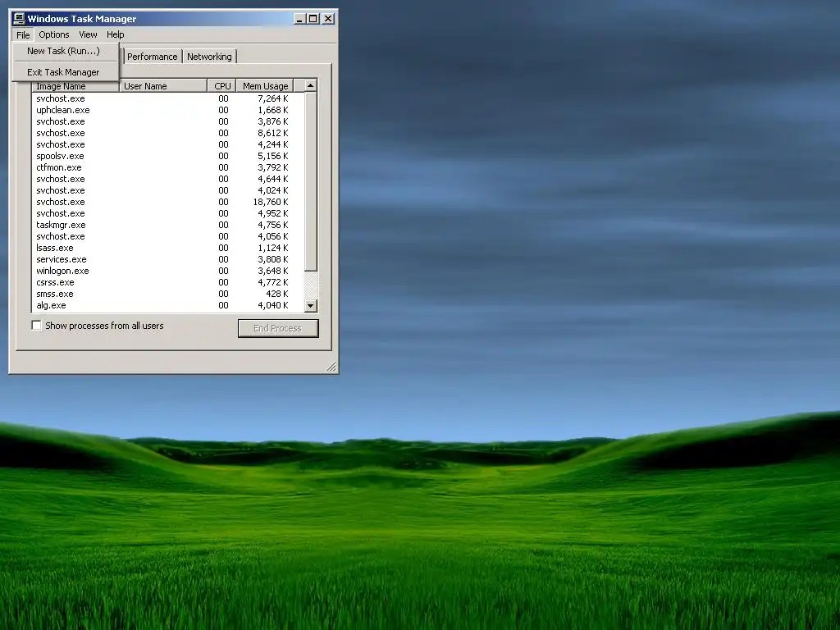Select the ctfmon.exe process row

(167, 167)
